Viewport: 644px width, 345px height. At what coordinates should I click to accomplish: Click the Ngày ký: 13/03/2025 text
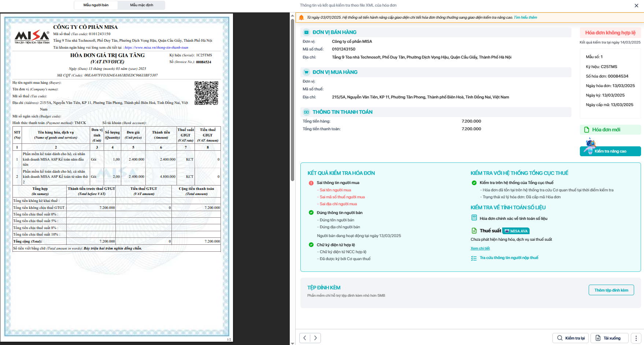click(605, 95)
